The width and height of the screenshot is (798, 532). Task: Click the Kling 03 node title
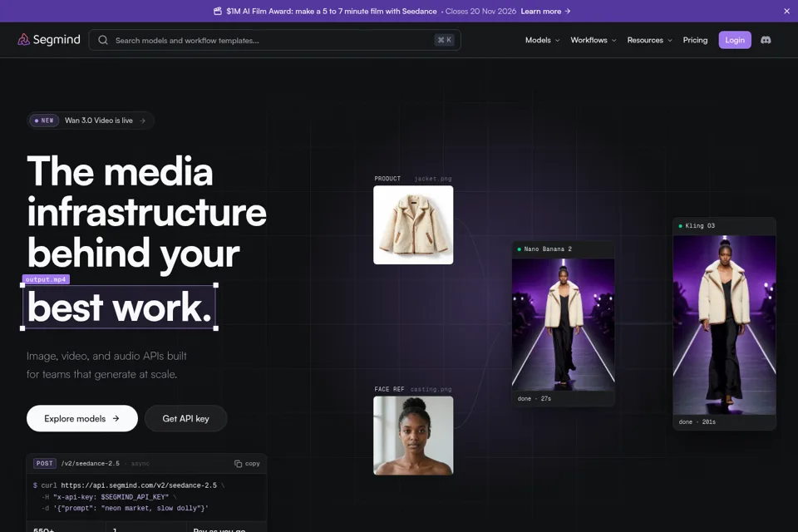pos(700,225)
